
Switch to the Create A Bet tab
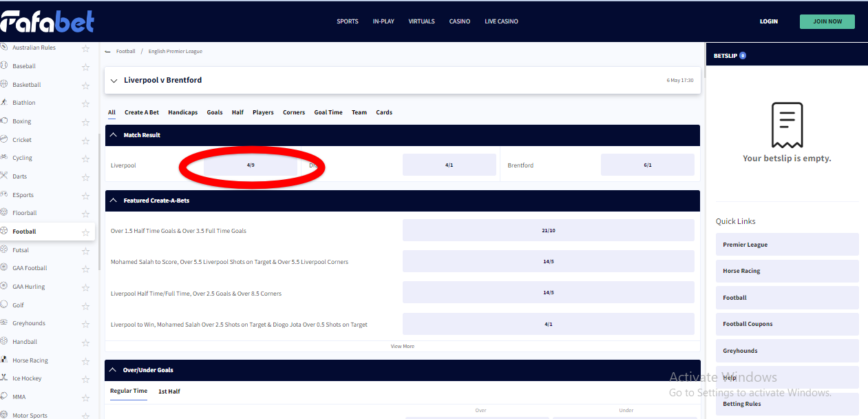click(142, 112)
